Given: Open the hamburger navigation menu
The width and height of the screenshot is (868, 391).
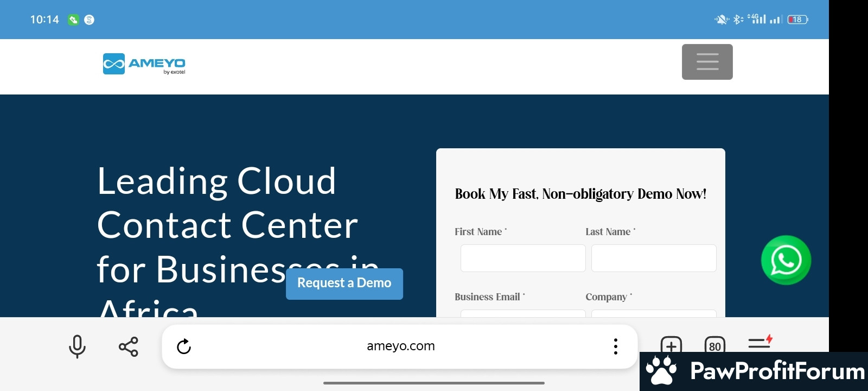Looking at the screenshot, I should [x=707, y=62].
